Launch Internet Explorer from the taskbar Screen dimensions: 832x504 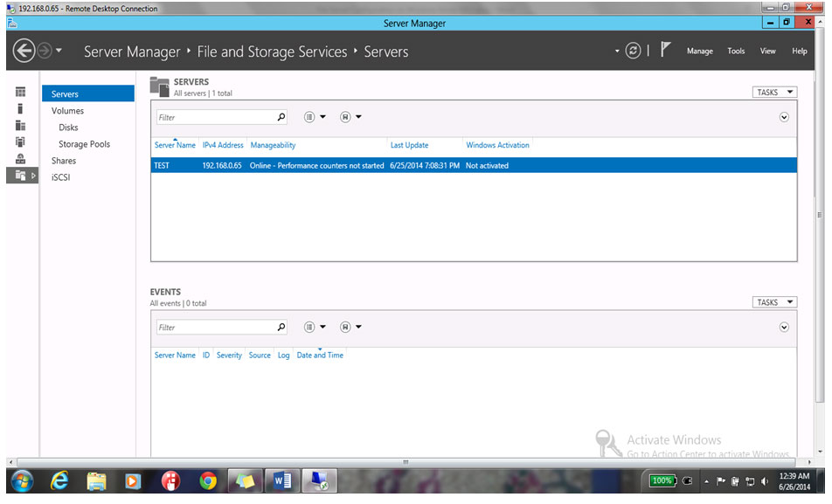pyautogui.click(x=59, y=481)
